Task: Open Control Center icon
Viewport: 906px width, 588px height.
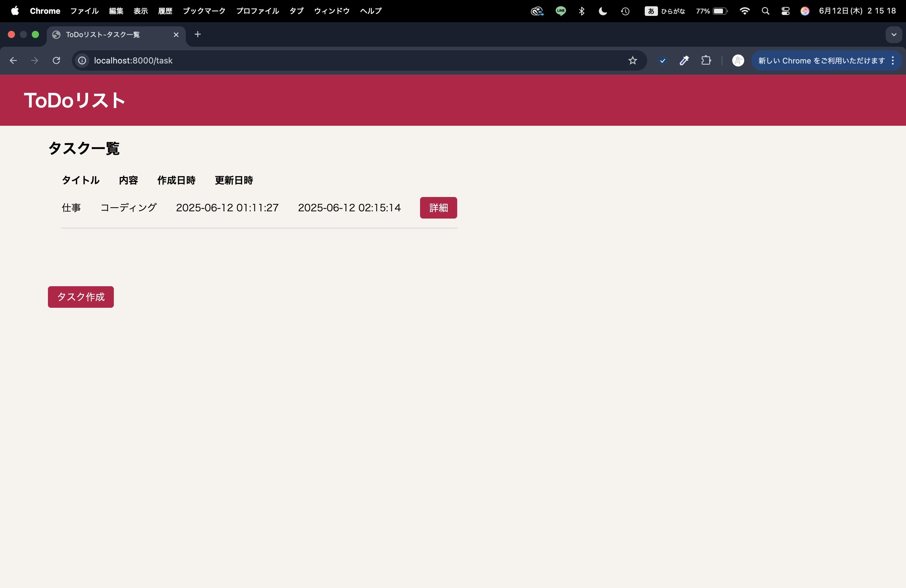Action: [x=785, y=11]
